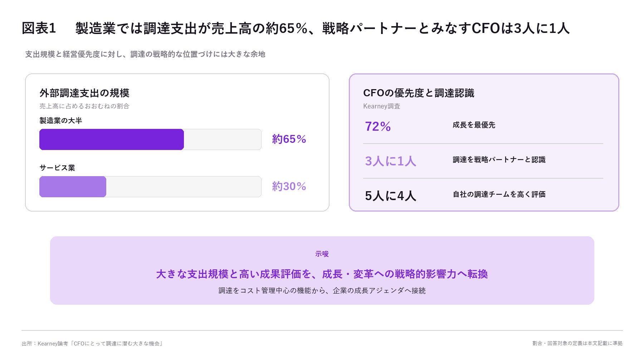The image size is (644, 358).
Task: Click the 3人に1人 statistic
Action: click(x=391, y=161)
